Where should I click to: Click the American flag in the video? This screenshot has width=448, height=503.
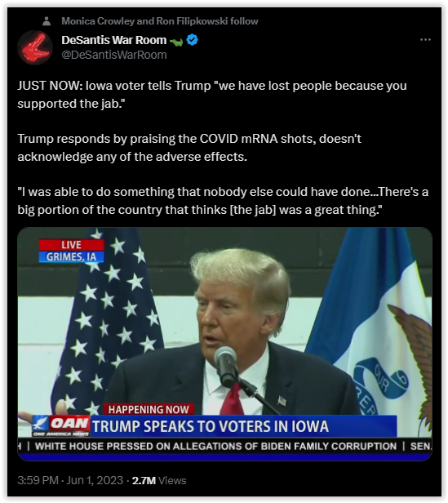point(106,321)
